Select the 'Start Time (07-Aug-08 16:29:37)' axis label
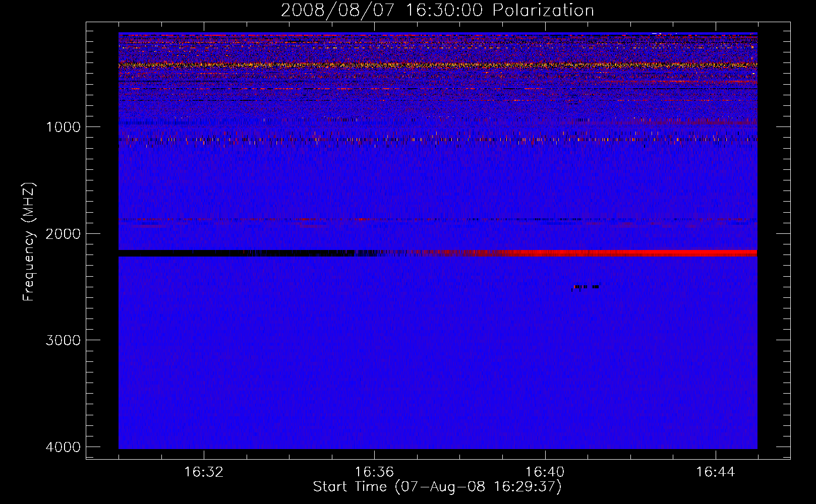 point(437,487)
